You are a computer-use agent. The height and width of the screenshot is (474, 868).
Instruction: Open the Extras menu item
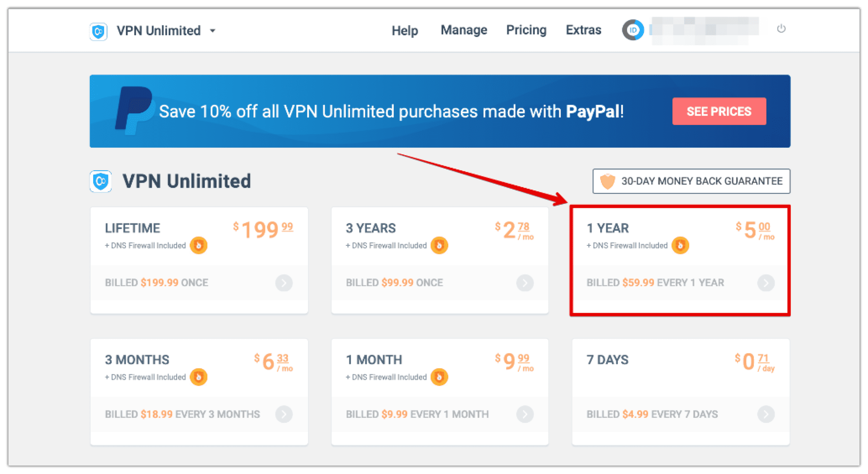[x=583, y=30]
